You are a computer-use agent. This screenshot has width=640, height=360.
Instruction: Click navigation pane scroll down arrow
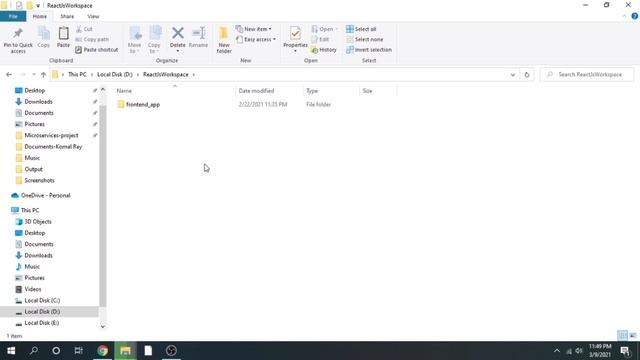pos(102,326)
